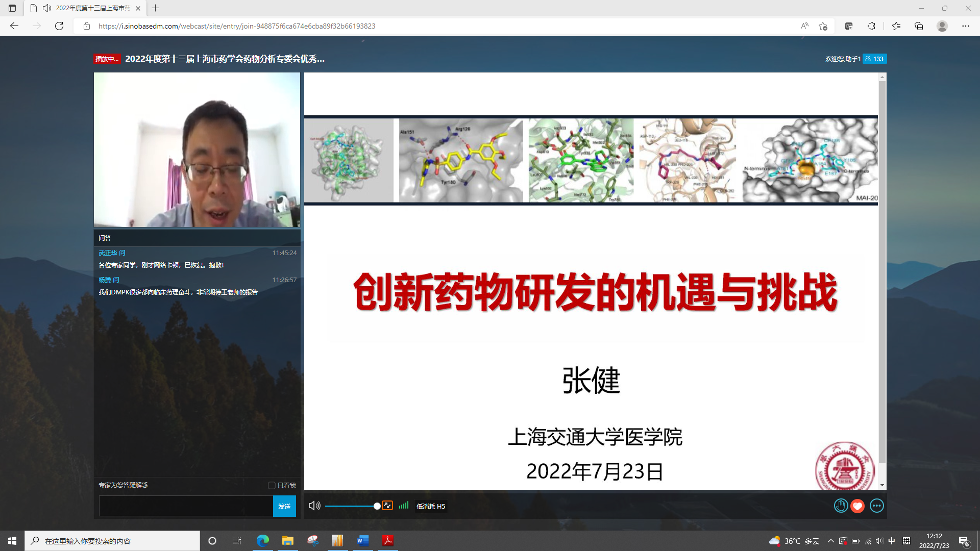Viewport: 980px width, 551px height.
Task: Open the viewer count 133 badge
Action: [x=874, y=59]
